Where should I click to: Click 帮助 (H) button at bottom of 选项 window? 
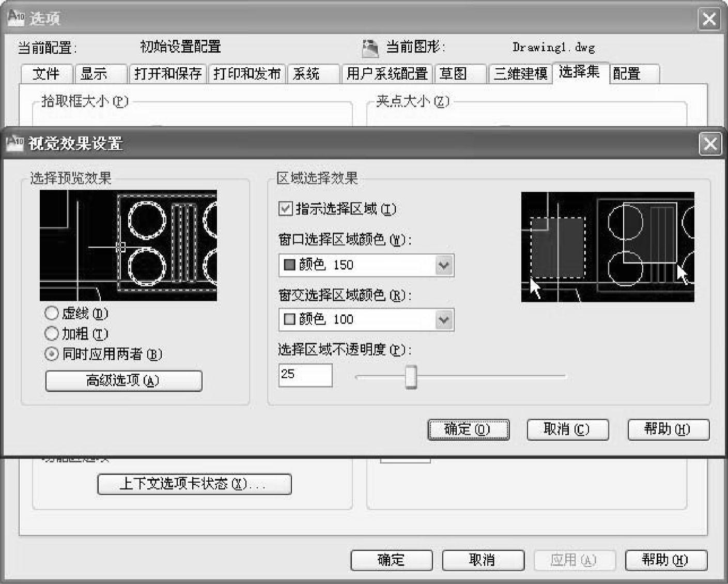665,560
